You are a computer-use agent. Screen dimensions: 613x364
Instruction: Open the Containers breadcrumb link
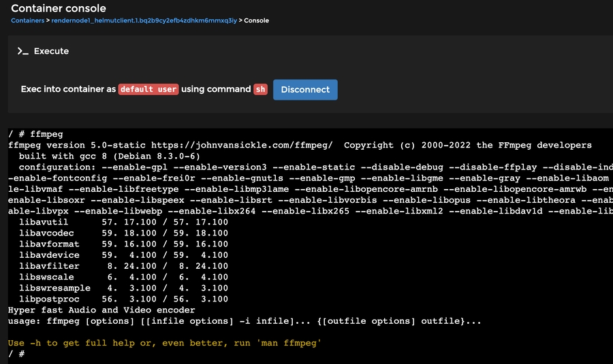(x=29, y=20)
